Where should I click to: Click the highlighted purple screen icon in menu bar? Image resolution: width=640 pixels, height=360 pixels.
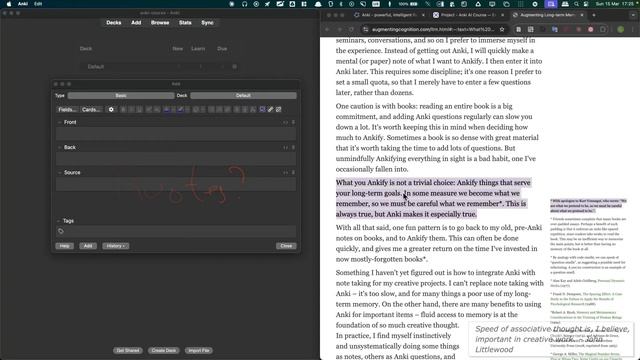tap(551, 4)
